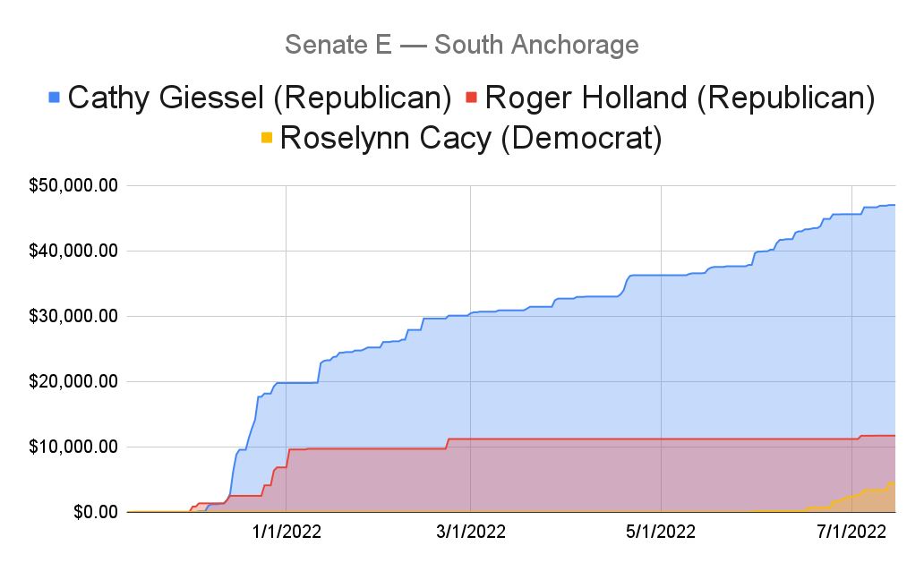Viewport: 924px width, 571px height.
Task: Click the $20,000.00 y-axis label
Action: click(73, 382)
